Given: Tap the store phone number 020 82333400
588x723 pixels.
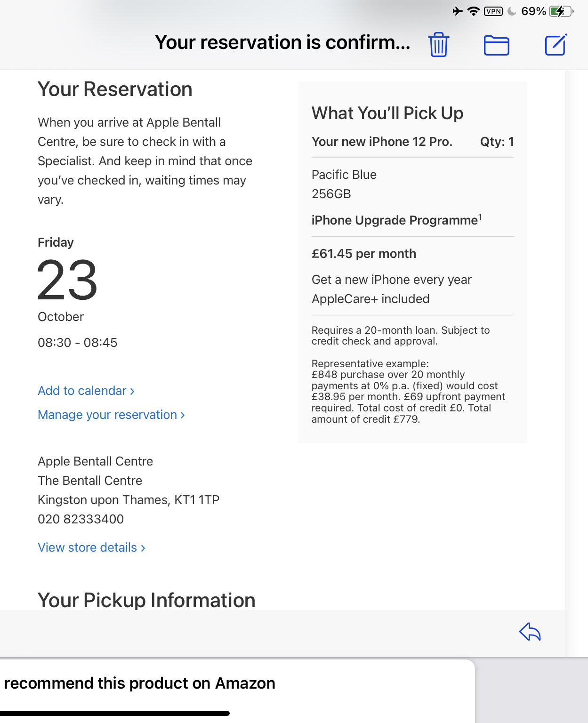Looking at the screenshot, I should coord(81,519).
